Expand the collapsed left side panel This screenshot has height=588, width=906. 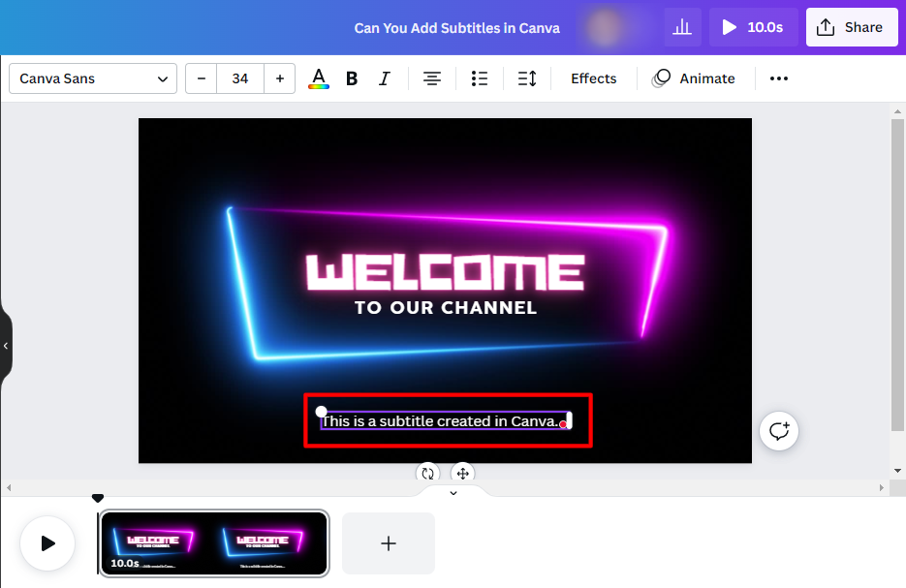(x=7, y=346)
